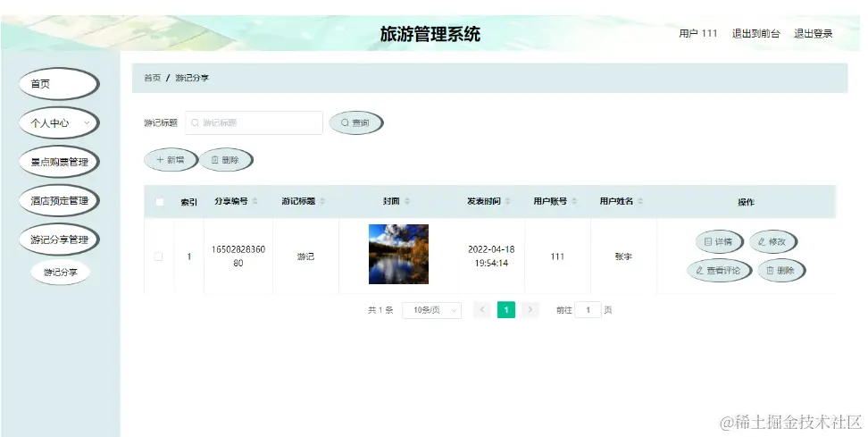Click the 新增 add button
This screenshot has width=868, height=437.
171,160
